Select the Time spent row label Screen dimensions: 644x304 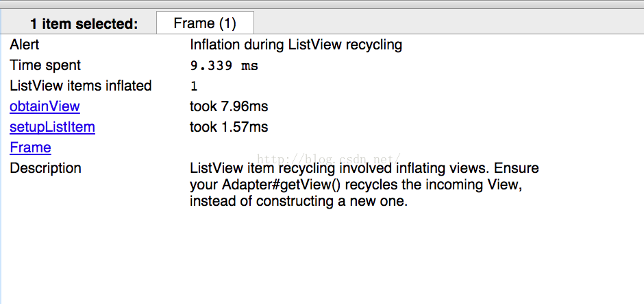coord(45,65)
